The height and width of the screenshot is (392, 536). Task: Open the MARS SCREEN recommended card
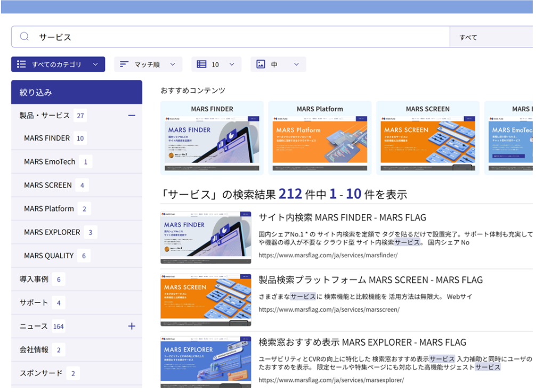(x=428, y=138)
